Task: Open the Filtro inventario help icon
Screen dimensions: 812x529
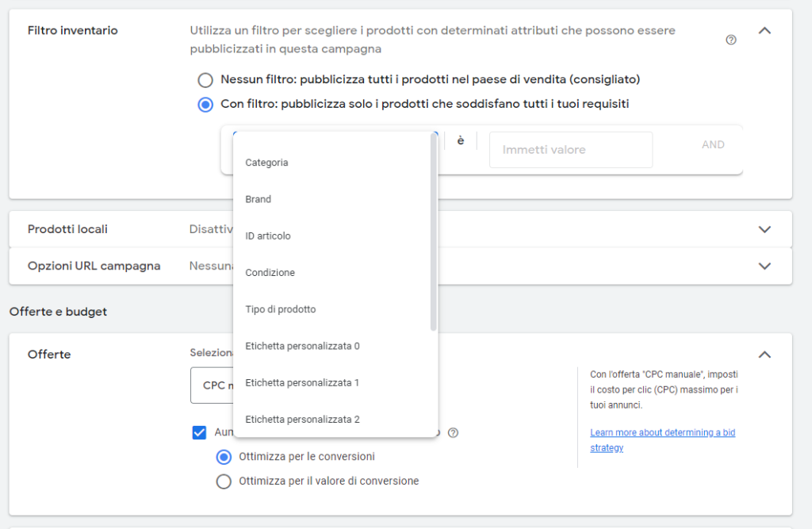Action: (x=730, y=40)
